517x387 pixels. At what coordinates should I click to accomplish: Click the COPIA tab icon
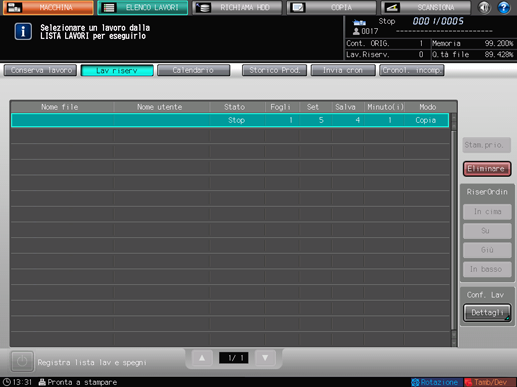click(298, 7)
